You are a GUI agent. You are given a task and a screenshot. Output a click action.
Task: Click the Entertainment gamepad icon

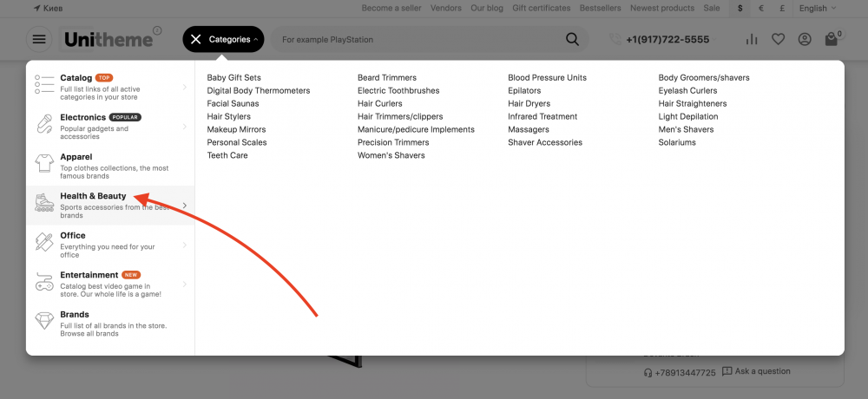pos(44,282)
